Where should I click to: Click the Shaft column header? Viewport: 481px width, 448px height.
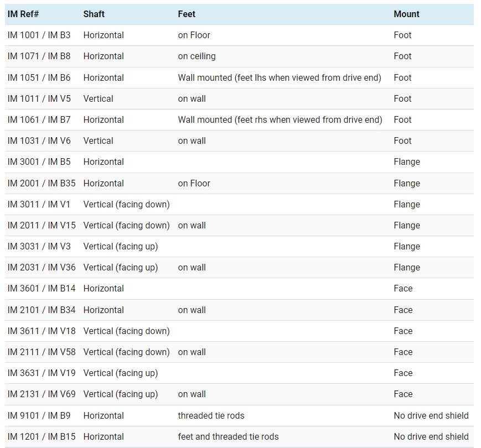[x=94, y=14]
